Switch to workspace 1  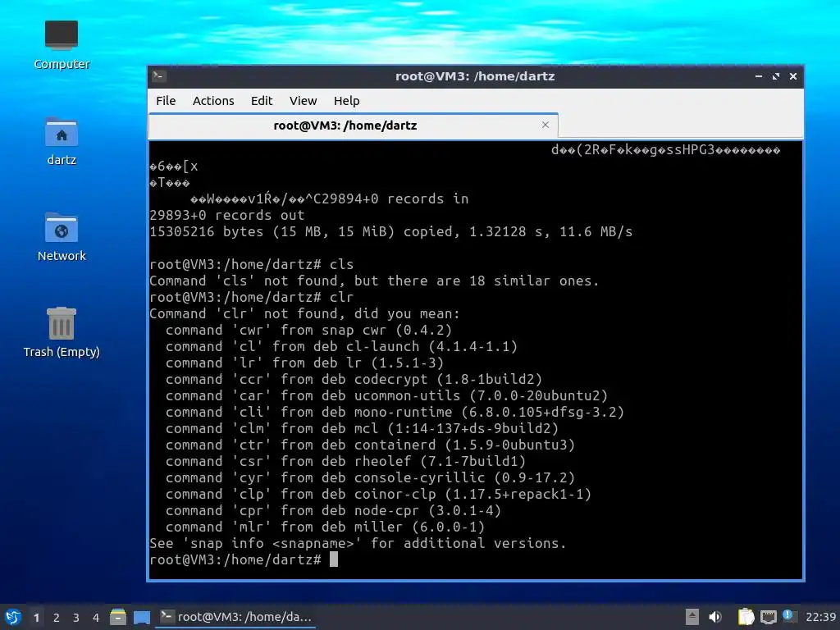(x=36, y=618)
